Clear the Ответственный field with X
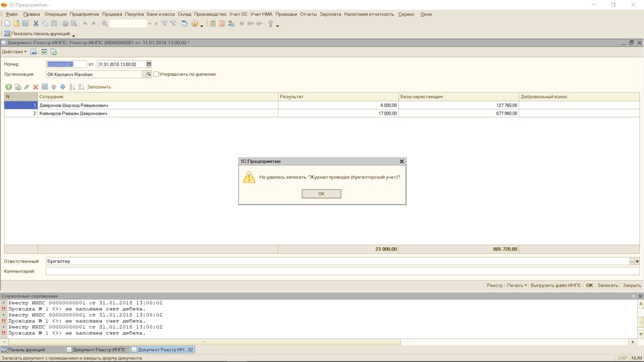The width and height of the screenshot is (644, 362). [637, 261]
